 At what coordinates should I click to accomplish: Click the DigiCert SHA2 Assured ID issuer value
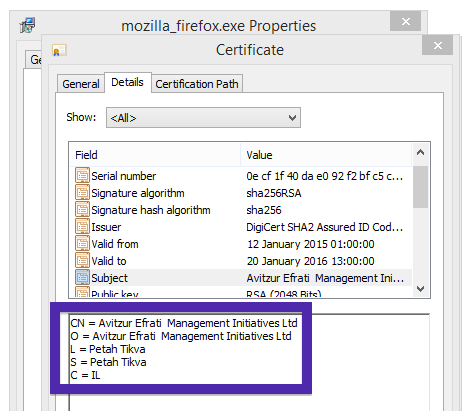click(324, 227)
